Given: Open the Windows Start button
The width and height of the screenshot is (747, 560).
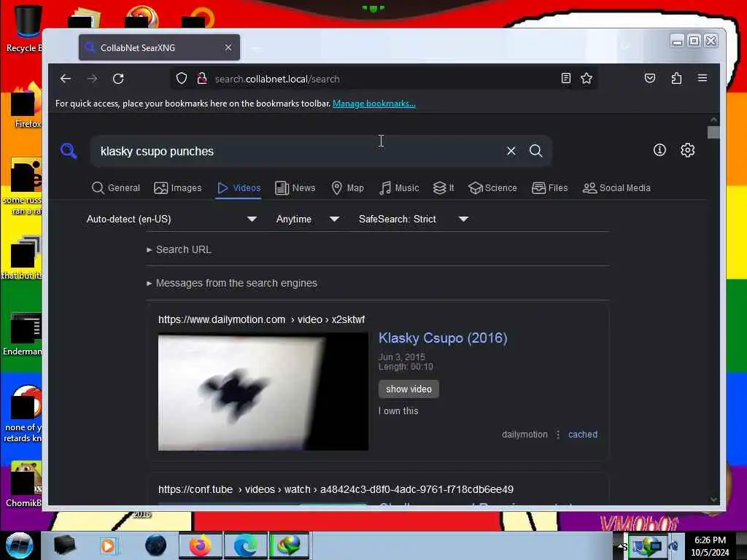Looking at the screenshot, I should pyautogui.click(x=19, y=545).
